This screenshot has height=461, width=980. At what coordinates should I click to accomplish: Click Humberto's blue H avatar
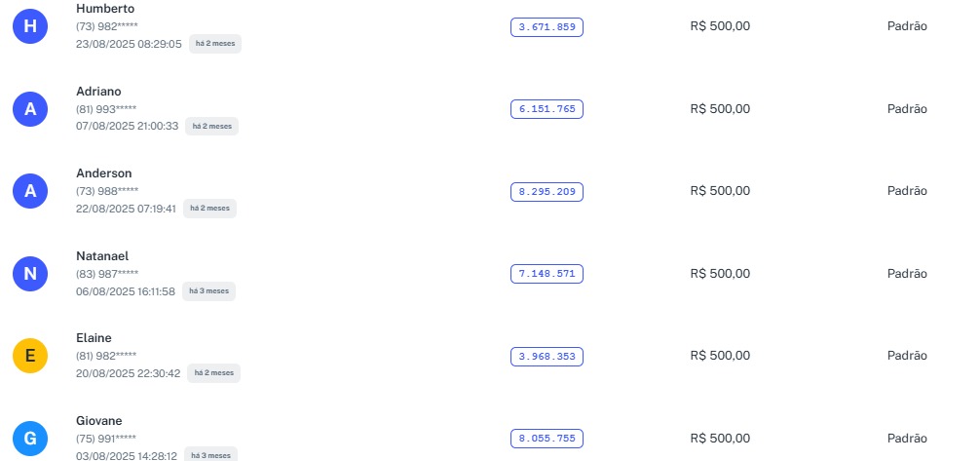30,27
